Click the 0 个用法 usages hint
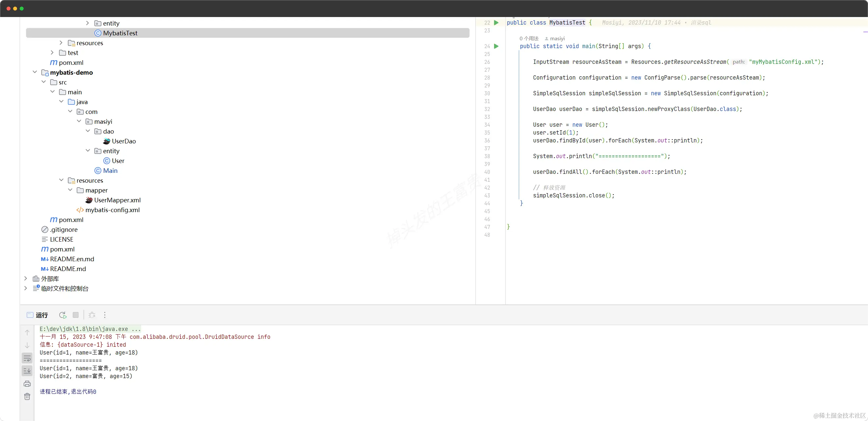The height and width of the screenshot is (421, 868). click(x=529, y=38)
